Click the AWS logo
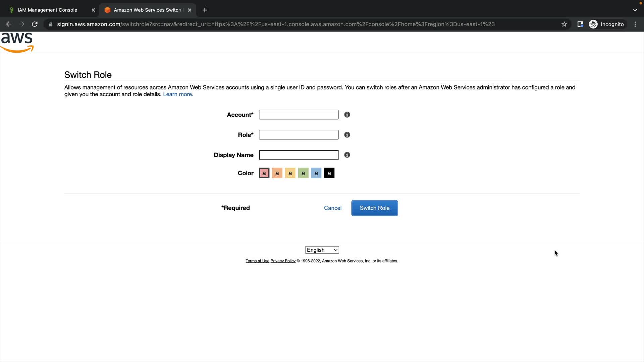The image size is (644, 362). click(x=17, y=42)
